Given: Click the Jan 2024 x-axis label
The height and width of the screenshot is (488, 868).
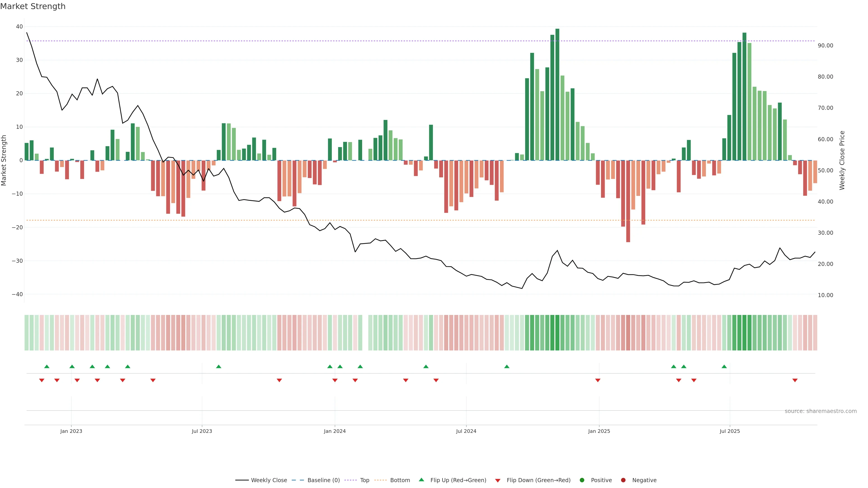Looking at the screenshot, I should [335, 431].
